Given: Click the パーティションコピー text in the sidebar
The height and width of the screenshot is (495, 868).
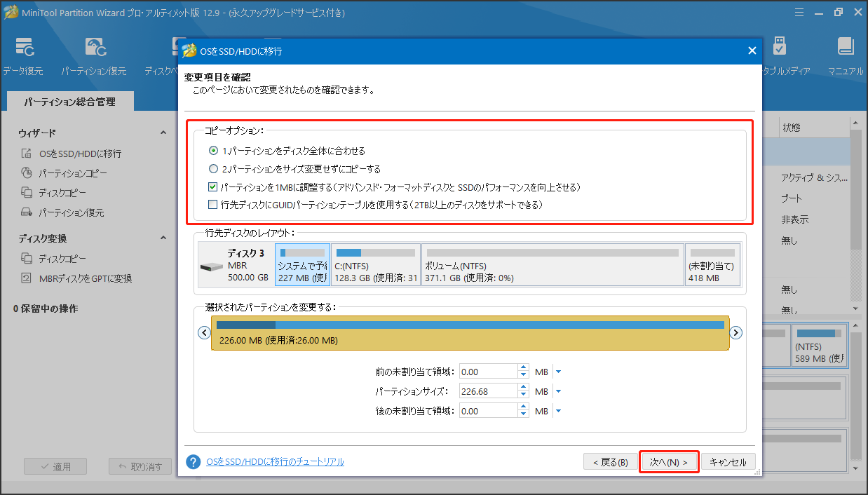Looking at the screenshot, I should pyautogui.click(x=73, y=173).
